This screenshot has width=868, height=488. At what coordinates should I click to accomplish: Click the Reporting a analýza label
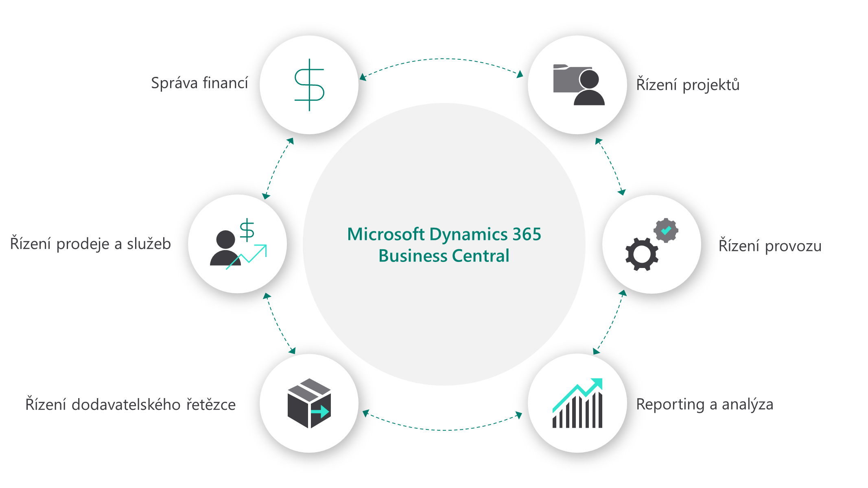[x=705, y=404]
